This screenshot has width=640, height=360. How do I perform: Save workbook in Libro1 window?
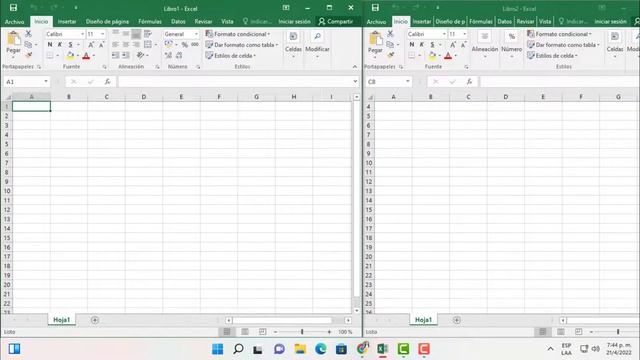(x=13, y=8)
